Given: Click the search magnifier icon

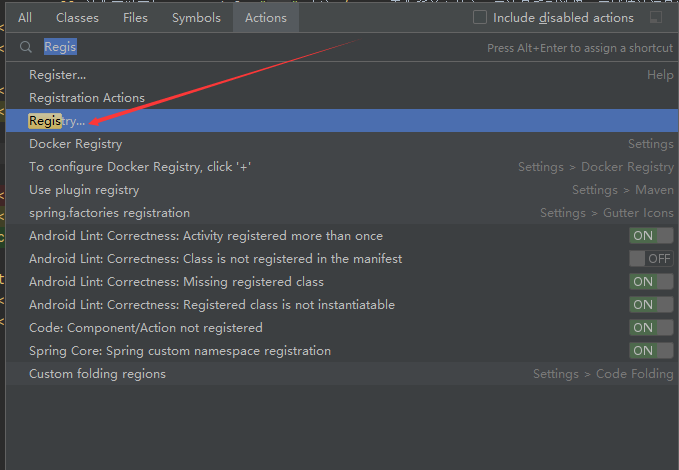Looking at the screenshot, I should tap(26, 47).
